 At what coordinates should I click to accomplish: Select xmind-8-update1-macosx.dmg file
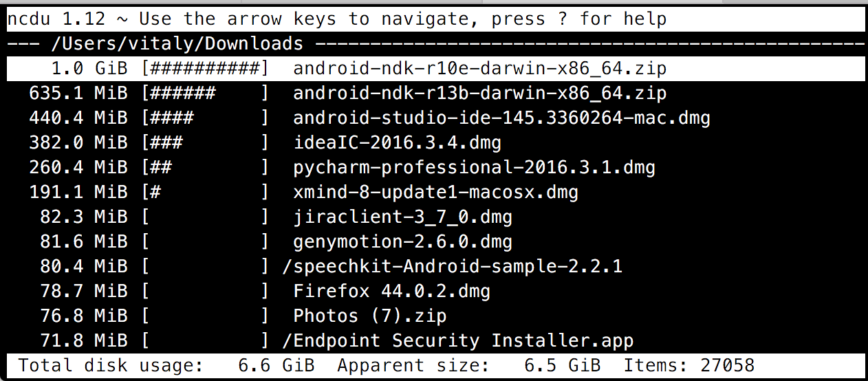(435, 193)
